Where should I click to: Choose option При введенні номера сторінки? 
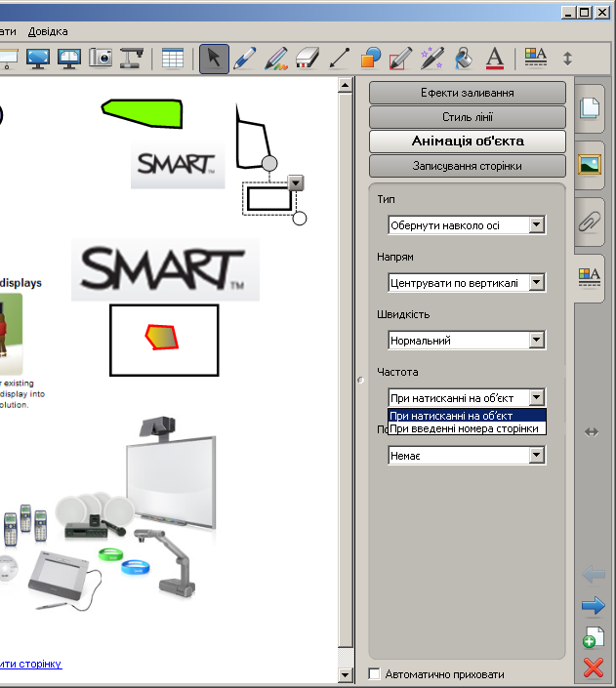(468, 428)
